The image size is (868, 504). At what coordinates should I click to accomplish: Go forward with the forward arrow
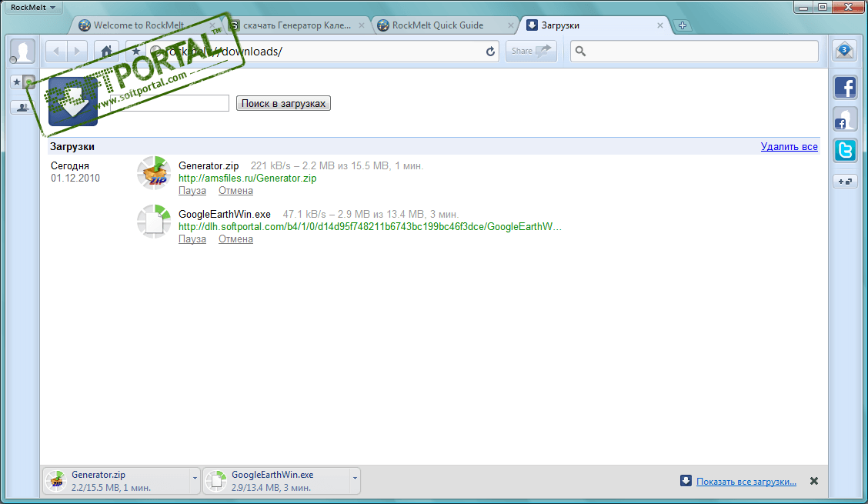[77, 52]
